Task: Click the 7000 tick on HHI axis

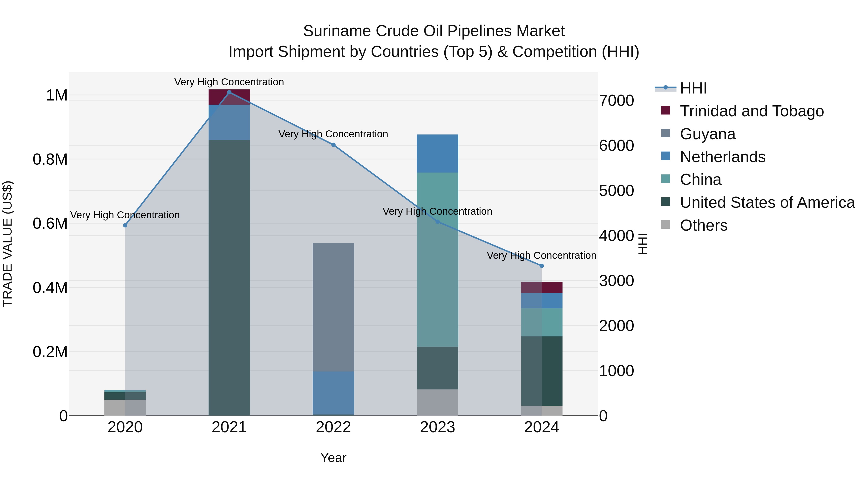Action: point(617,100)
